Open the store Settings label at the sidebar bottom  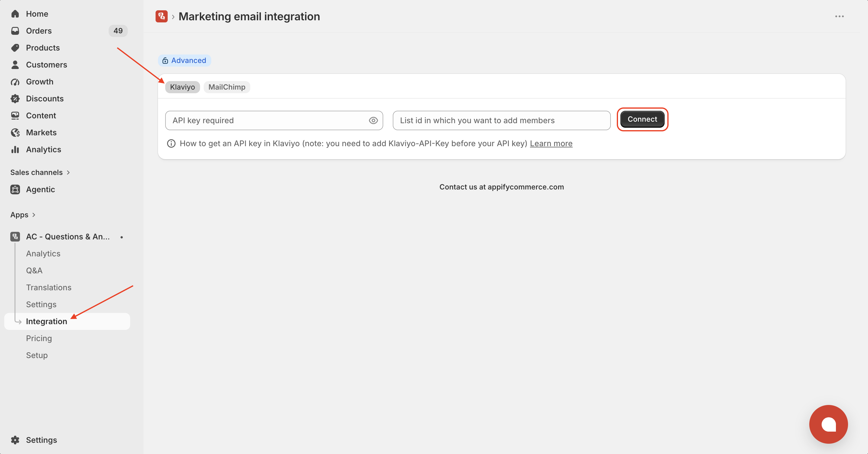[41, 440]
